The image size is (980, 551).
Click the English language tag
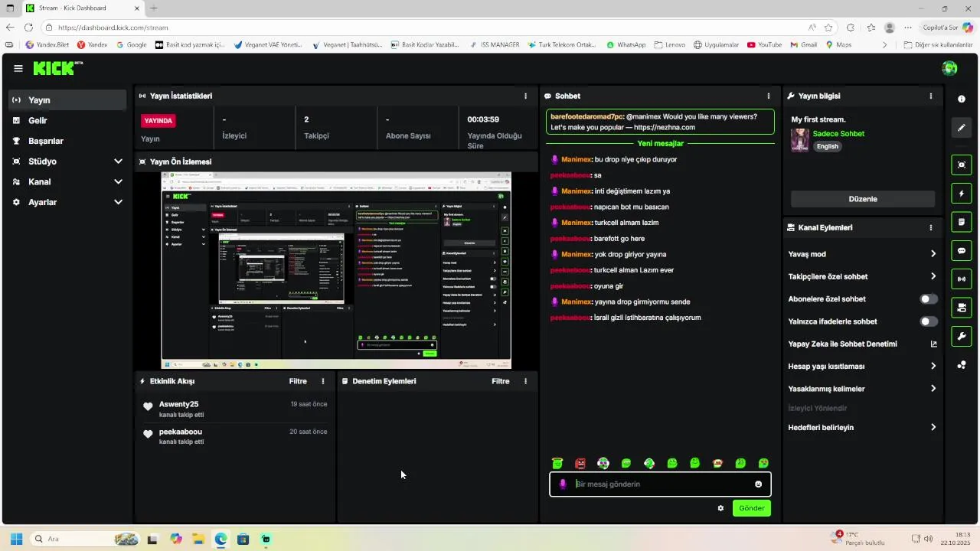[828, 146]
